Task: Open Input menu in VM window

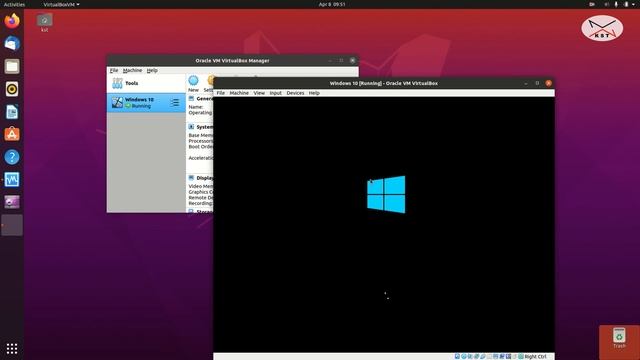Action: pyautogui.click(x=276, y=93)
